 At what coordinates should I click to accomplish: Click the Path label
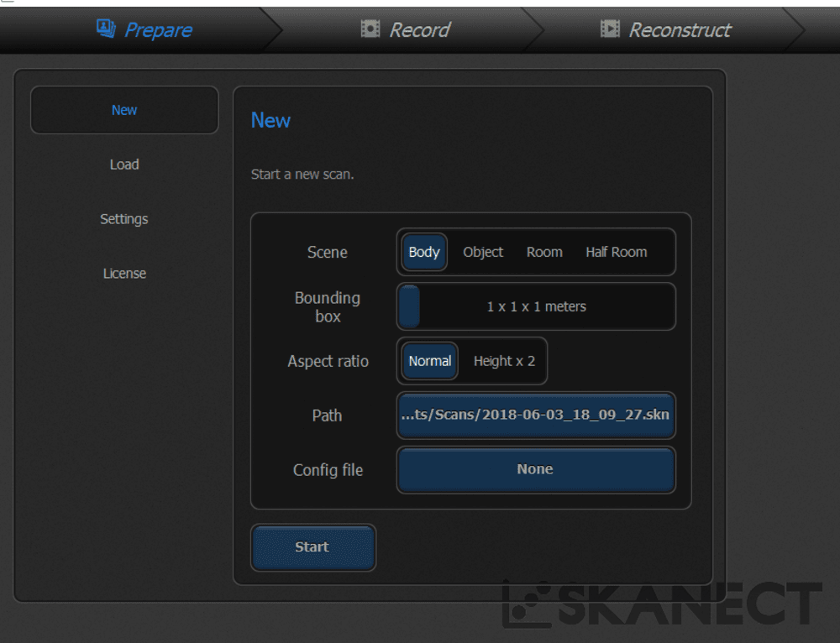click(327, 416)
